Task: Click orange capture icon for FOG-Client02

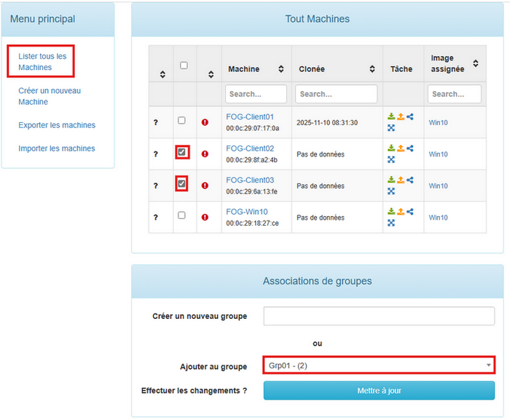Action: tap(401, 148)
